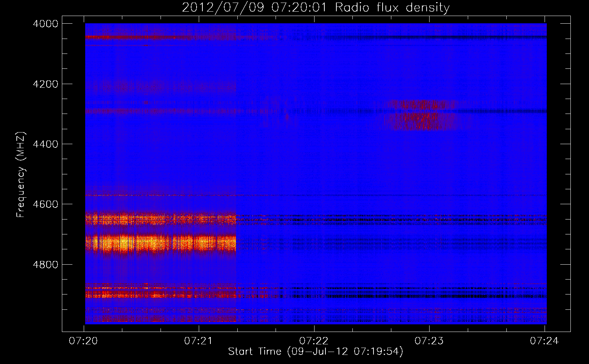Click the 07:22 time tick label
Screen dimensions: 589x364
[314, 341]
